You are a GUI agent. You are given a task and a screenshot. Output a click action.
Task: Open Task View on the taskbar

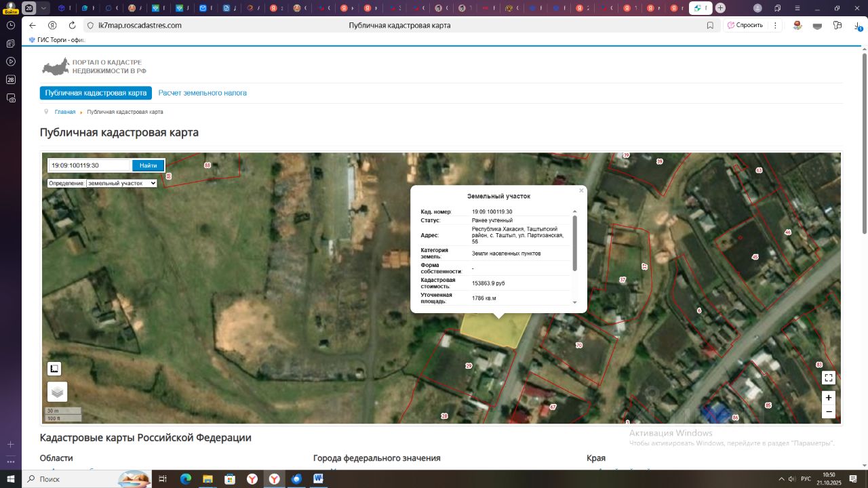click(163, 479)
